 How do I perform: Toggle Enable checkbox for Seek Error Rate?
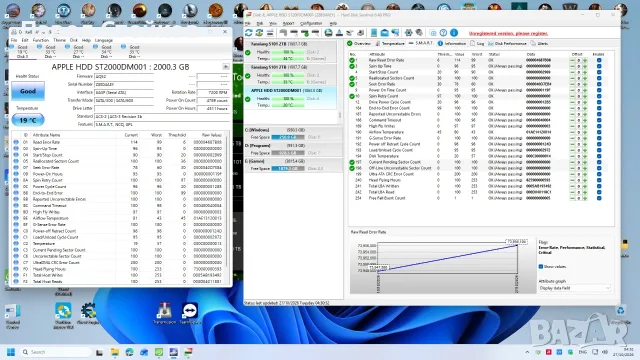tap(599, 84)
